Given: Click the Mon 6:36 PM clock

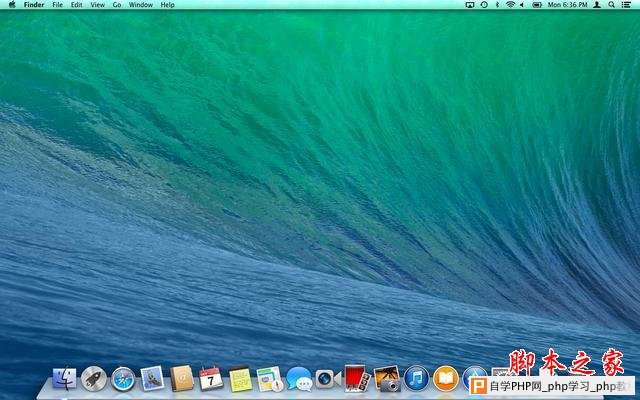Looking at the screenshot, I should [567, 5].
